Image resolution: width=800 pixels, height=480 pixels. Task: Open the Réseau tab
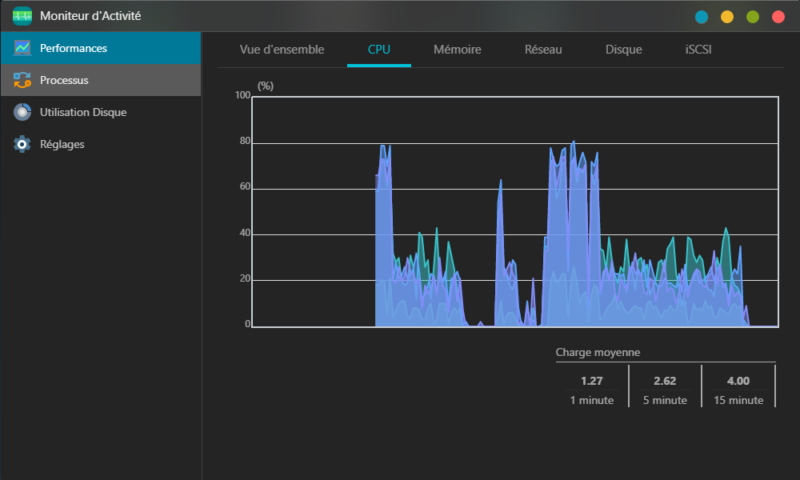point(543,49)
